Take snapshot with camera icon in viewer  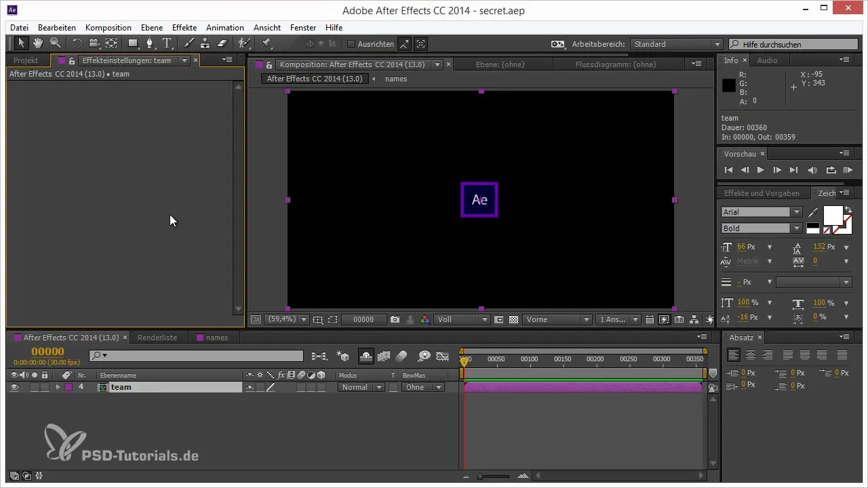(395, 319)
